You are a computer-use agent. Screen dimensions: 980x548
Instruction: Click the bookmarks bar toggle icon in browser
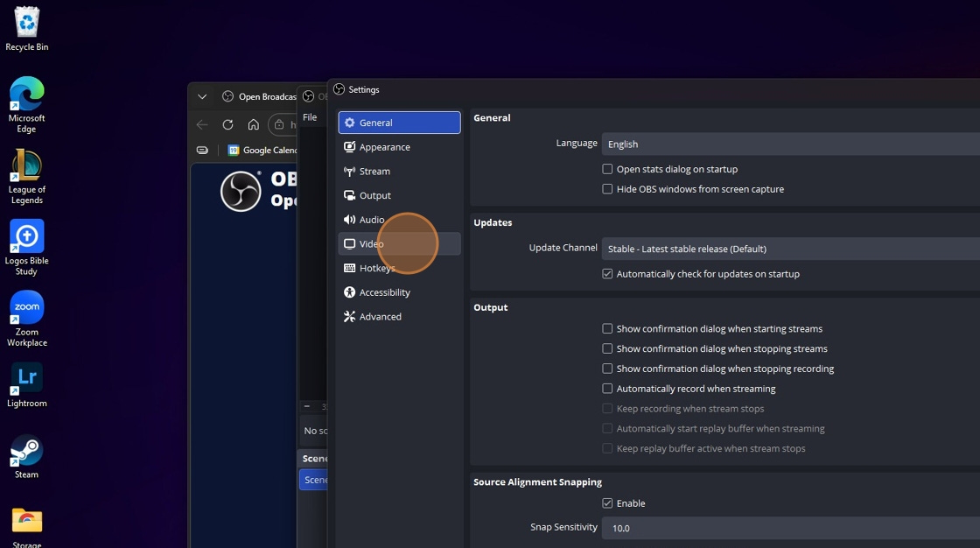[x=202, y=151]
